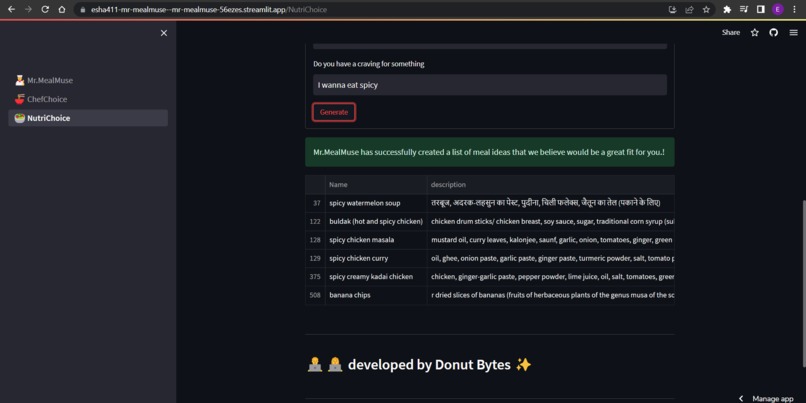Click description starting with chicken, ginger-garlic paste
Viewport: 806px width, 403px height.
point(551,277)
